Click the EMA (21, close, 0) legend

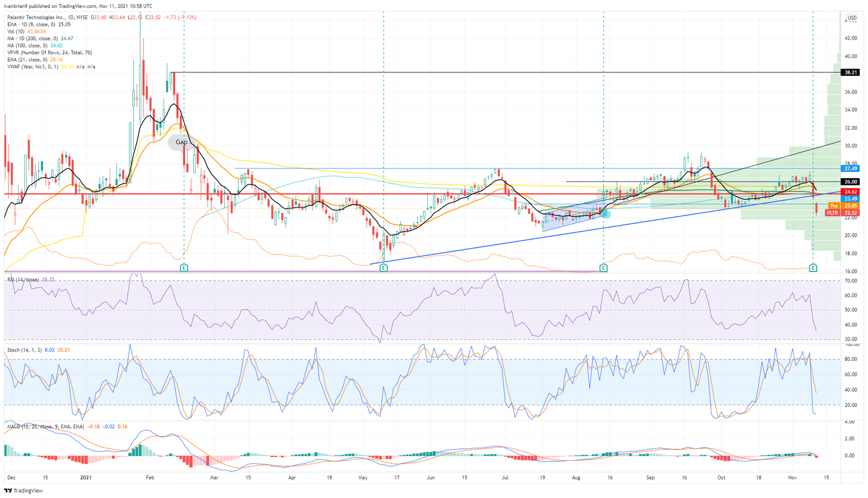[x=28, y=60]
